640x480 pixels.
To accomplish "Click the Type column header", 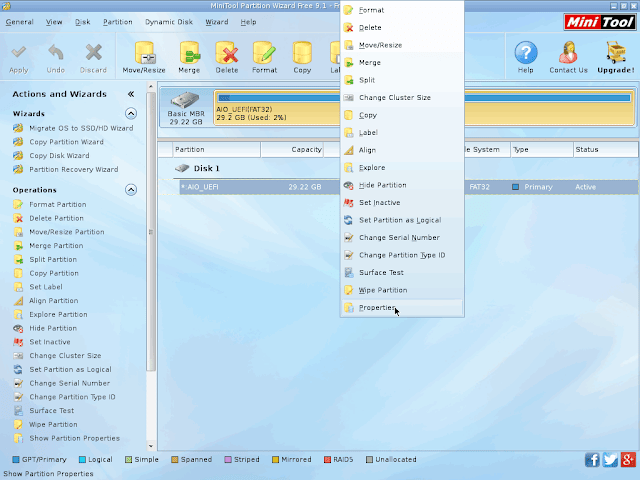I will click(x=542, y=150).
